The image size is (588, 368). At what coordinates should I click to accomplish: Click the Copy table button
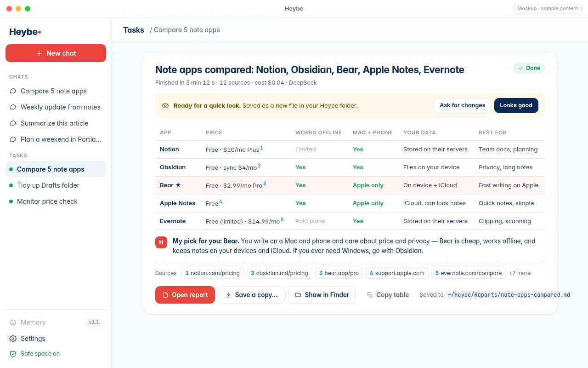[x=388, y=295]
